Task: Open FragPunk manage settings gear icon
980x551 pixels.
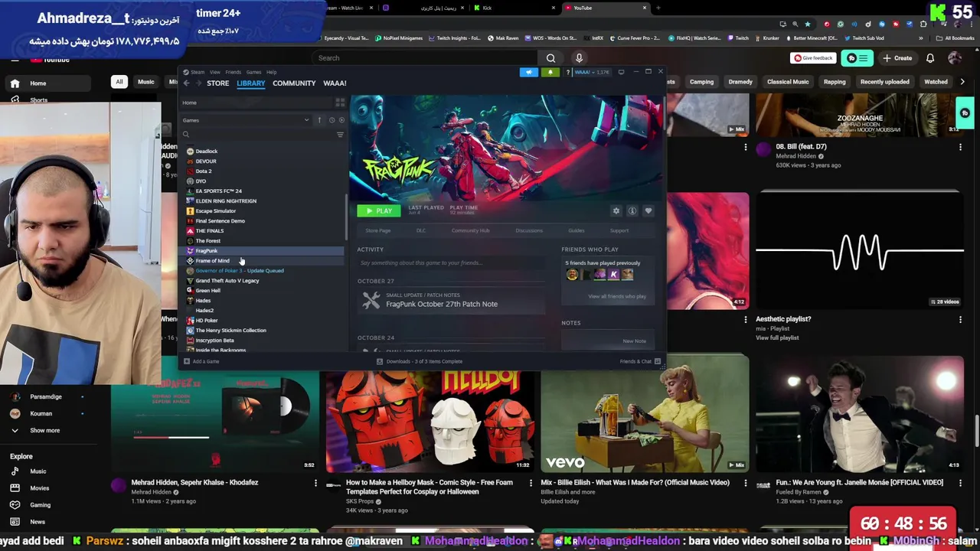Action: tap(616, 211)
